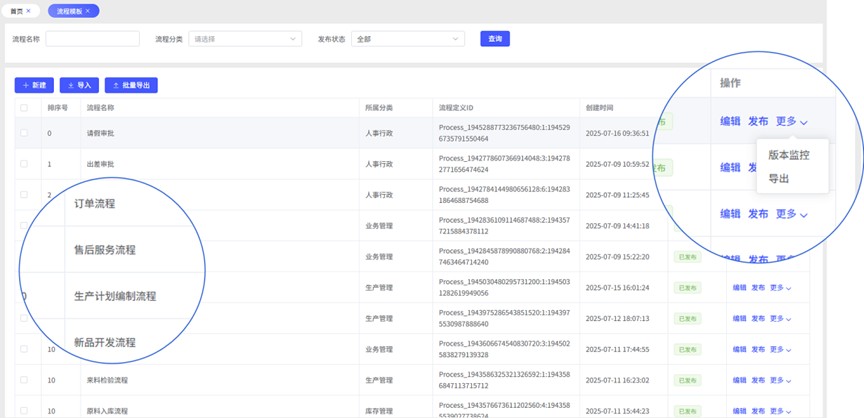Click the 来料检验流程 name cell

click(x=107, y=380)
